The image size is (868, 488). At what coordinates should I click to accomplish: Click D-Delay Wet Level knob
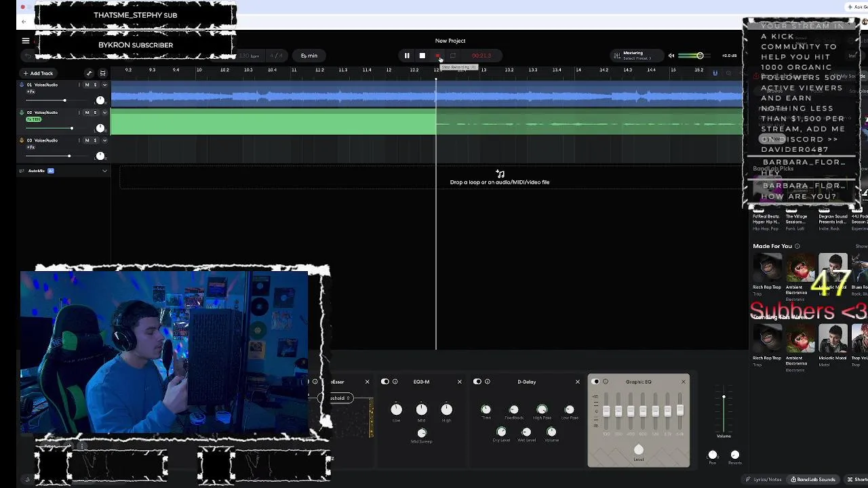[x=526, y=432]
